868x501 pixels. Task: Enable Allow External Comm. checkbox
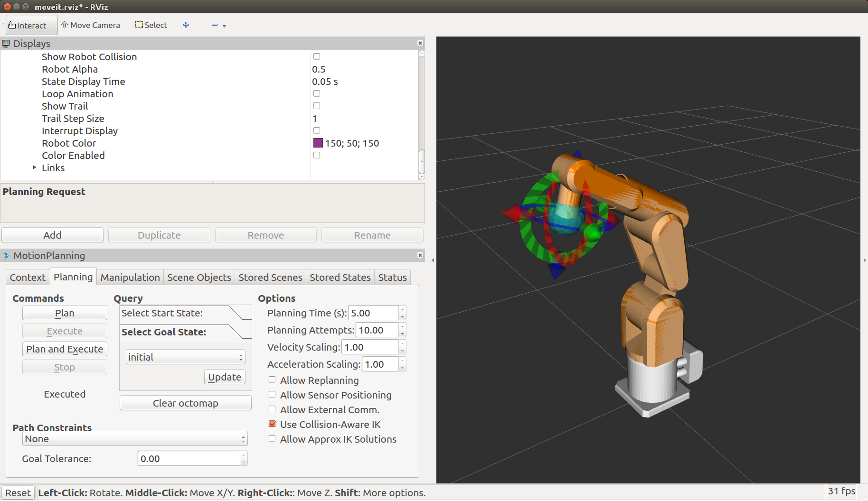[272, 409]
